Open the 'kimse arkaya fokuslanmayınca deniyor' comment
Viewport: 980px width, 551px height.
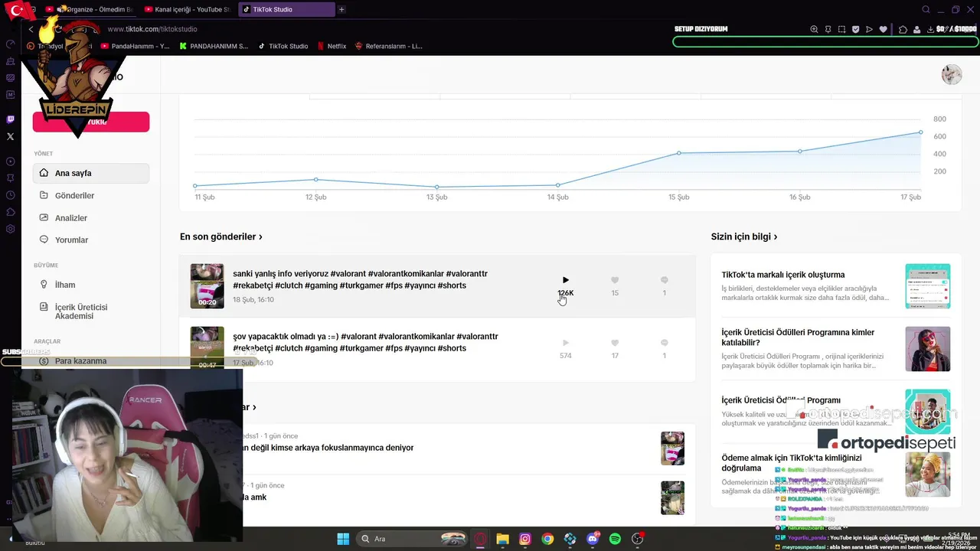click(328, 448)
